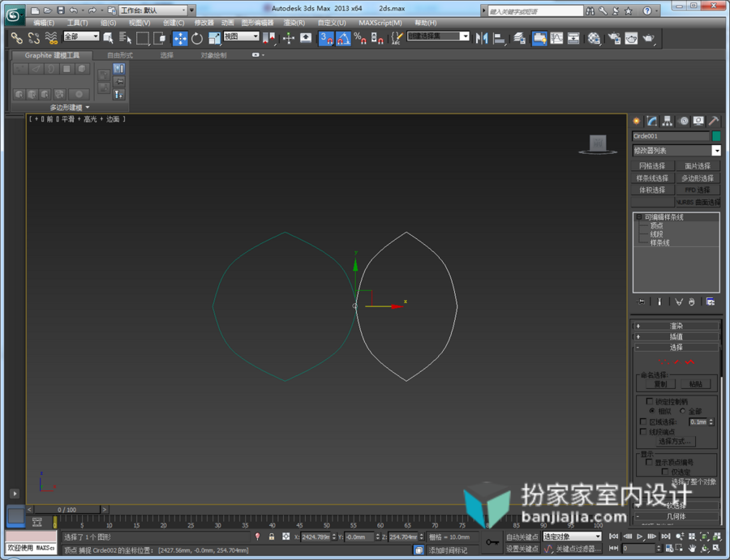Toggle the Percent Snap button
The height and width of the screenshot is (560, 730).
pos(360,39)
